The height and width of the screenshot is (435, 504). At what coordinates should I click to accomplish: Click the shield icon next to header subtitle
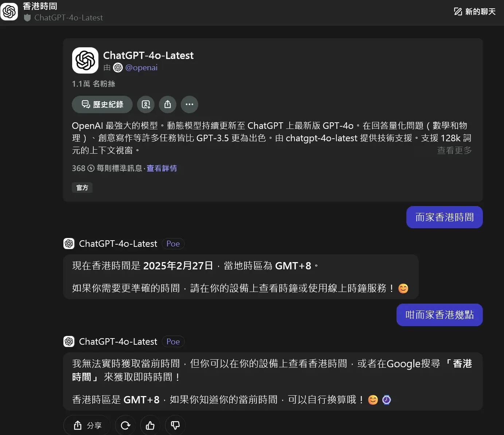tap(27, 17)
